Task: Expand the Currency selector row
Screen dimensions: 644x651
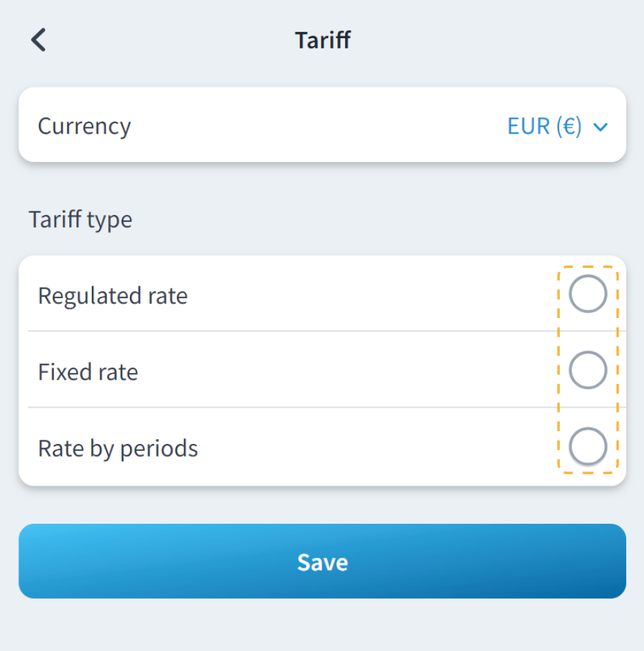Action: (322, 125)
